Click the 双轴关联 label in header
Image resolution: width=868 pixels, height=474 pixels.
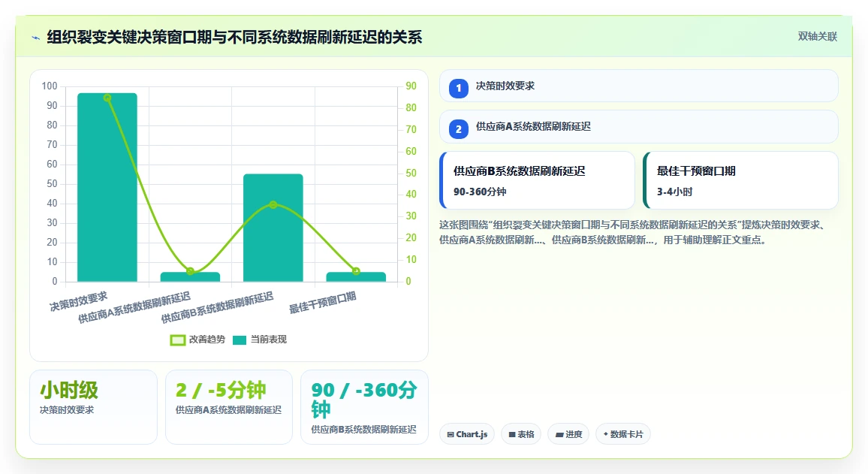[817, 37]
